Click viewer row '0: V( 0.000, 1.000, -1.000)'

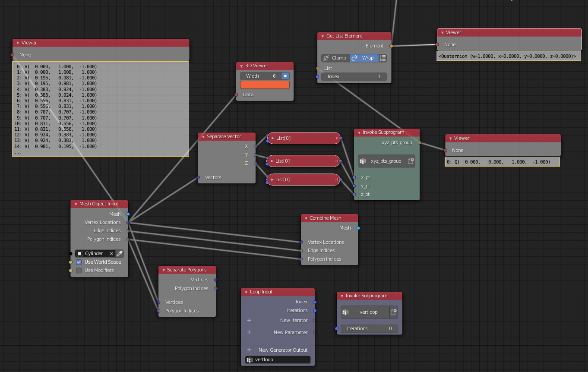coord(57,66)
